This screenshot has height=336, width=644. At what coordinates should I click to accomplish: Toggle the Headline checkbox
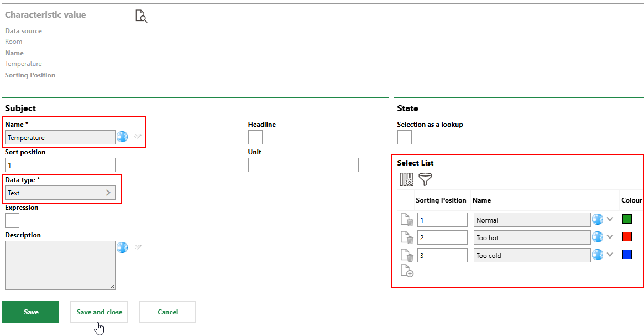point(255,137)
